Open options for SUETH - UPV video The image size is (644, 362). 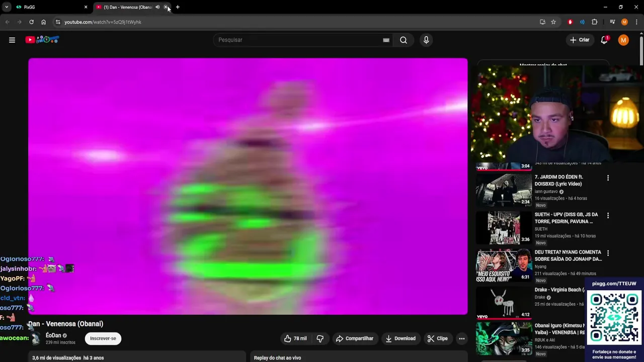click(608, 215)
